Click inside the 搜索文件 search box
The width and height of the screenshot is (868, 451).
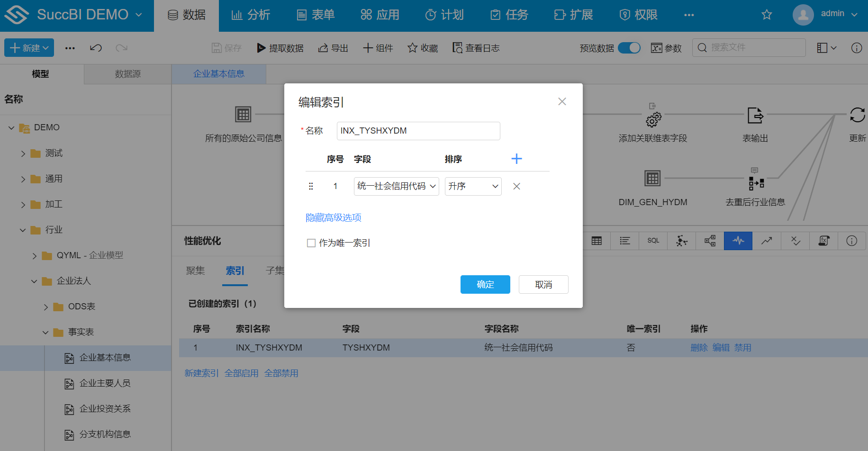[749, 47]
